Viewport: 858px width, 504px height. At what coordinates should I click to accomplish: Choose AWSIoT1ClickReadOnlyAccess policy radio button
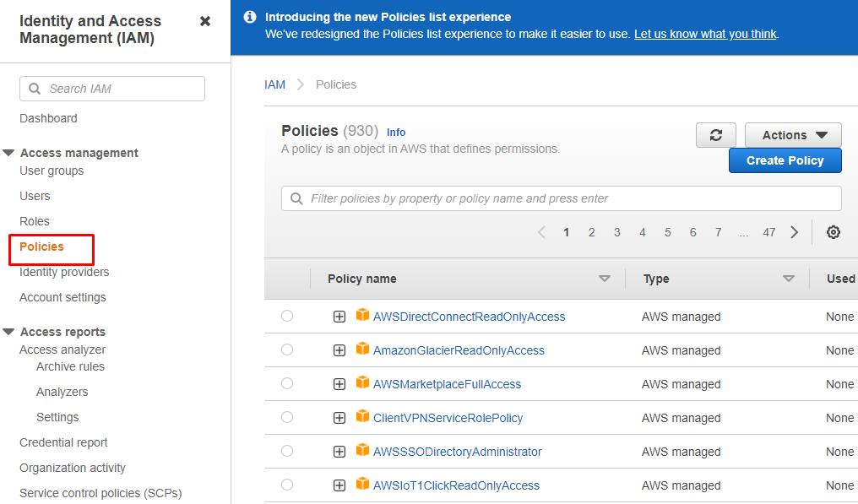pos(287,485)
